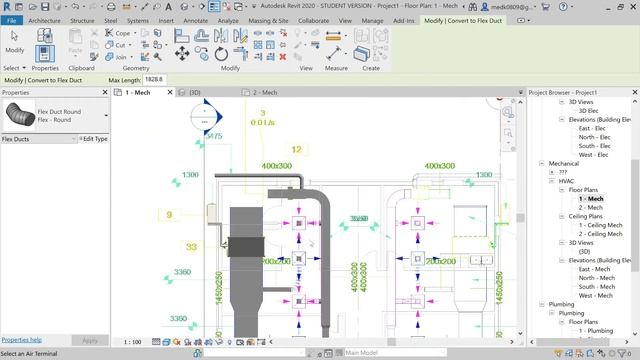Select the Offset tool
Screen dimensions: 640x360
point(202,36)
